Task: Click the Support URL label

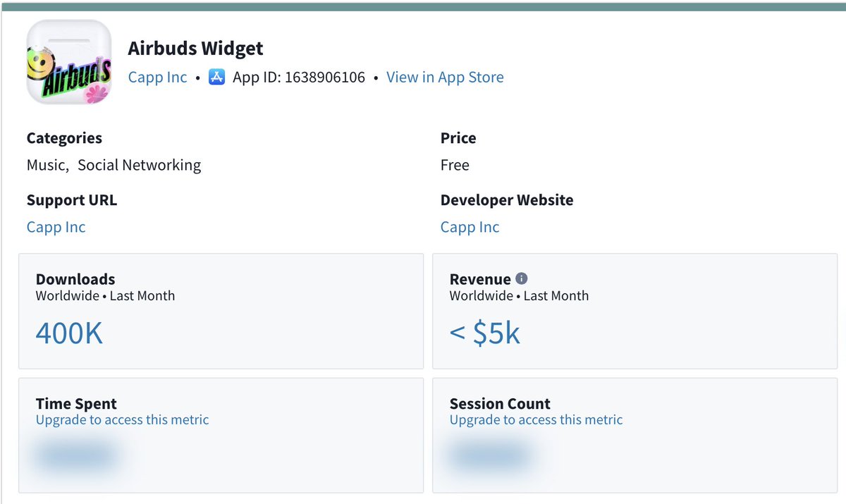Action: [72, 200]
